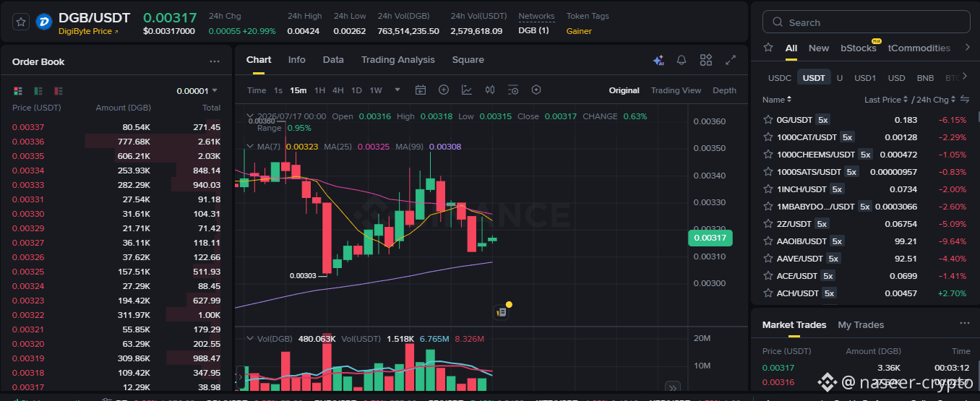Click the 0.00317 current price tag on axis
Image resolution: width=980 pixels, height=401 pixels.
(710, 238)
